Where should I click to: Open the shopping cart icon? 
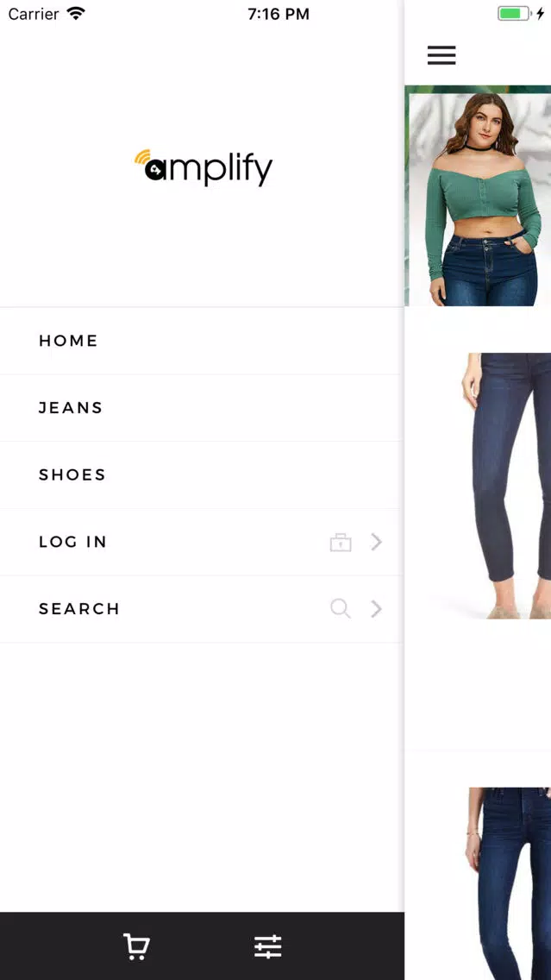coord(136,946)
